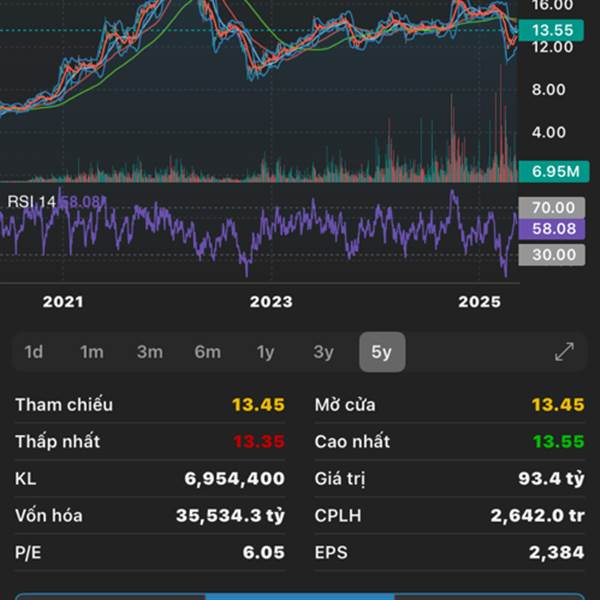Click the Cao nhất value 13.55
Screen dimensions: 600x600
(559, 442)
